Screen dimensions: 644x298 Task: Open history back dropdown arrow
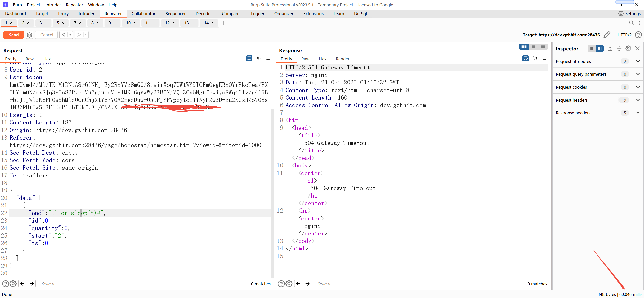70,35
